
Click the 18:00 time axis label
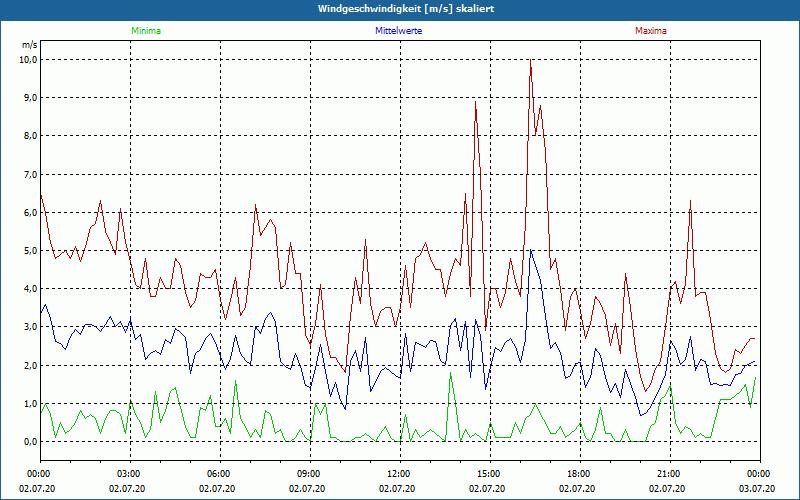(x=578, y=473)
